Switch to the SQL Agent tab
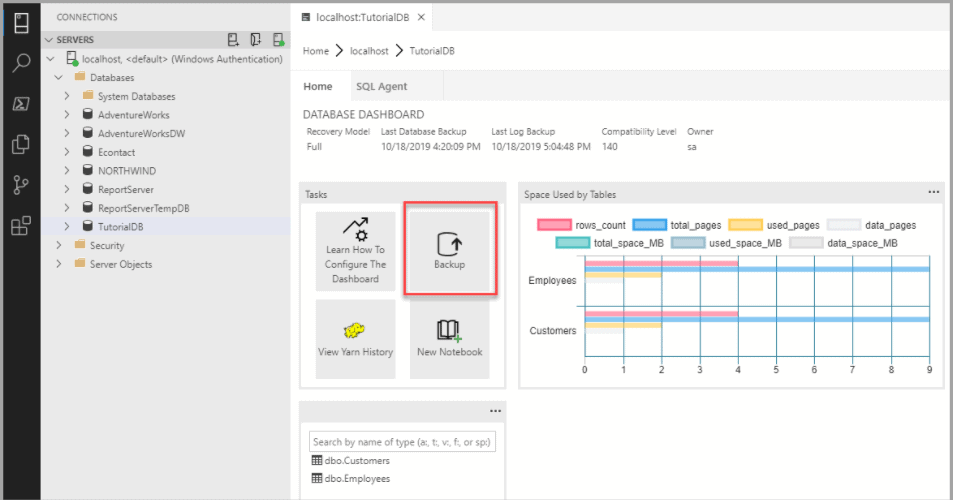This screenshot has height=500, width=959. point(381,87)
